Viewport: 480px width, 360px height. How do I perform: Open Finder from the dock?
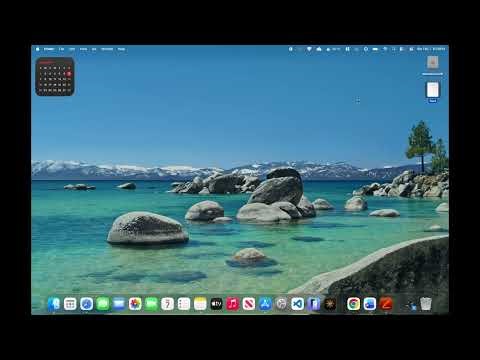click(54, 304)
